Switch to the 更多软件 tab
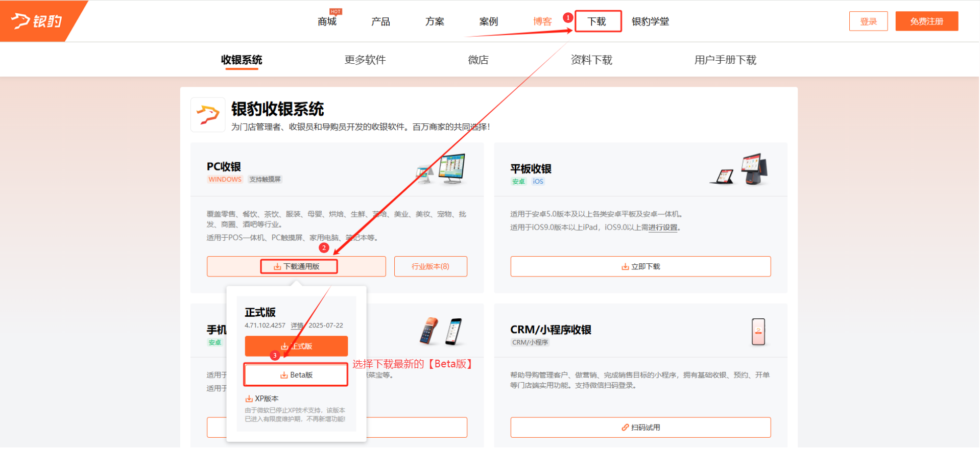This screenshot has width=980, height=451. [365, 60]
